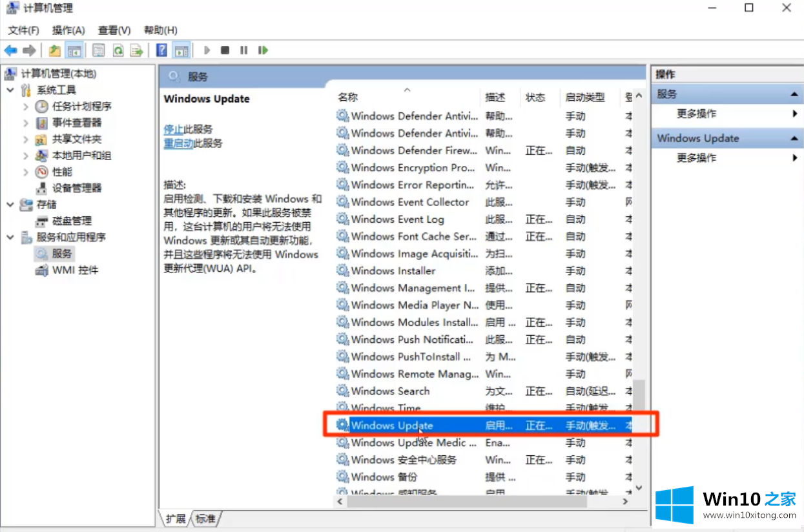
Task: Collapse the 服务 actions section arrow
Action: pos(794,95)
